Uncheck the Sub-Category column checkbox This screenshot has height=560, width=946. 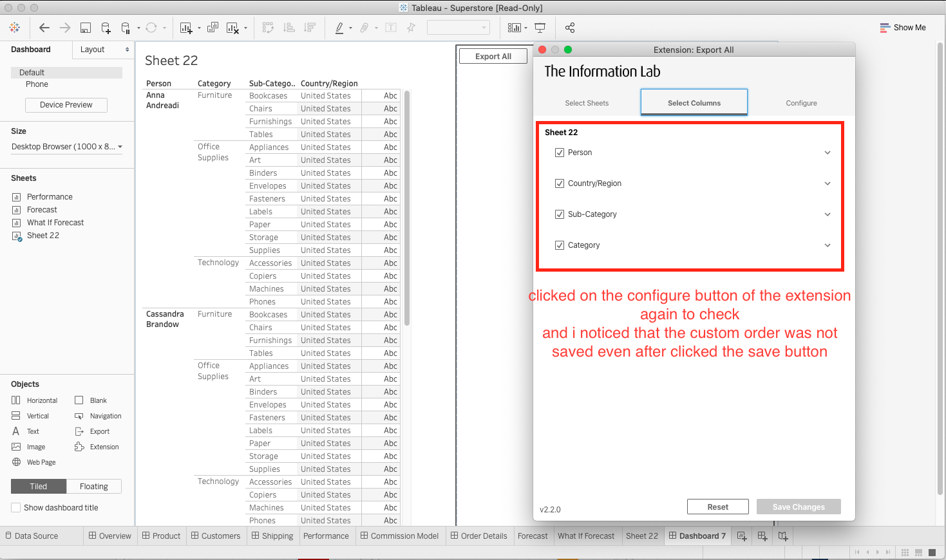(560, 214)
